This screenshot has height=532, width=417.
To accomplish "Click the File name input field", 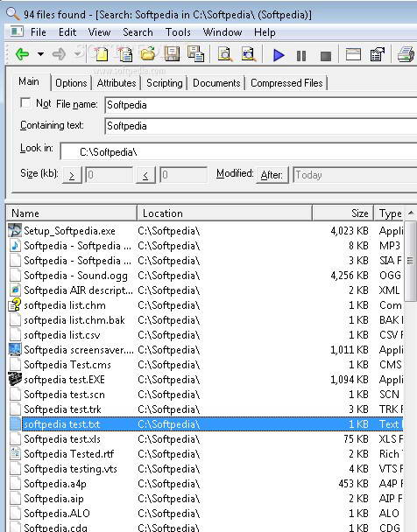I will point(261,105).
